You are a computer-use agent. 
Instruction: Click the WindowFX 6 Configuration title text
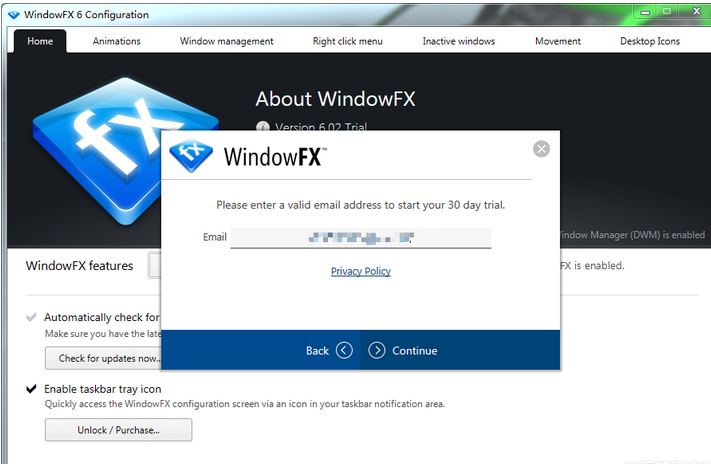coord(86,15)
